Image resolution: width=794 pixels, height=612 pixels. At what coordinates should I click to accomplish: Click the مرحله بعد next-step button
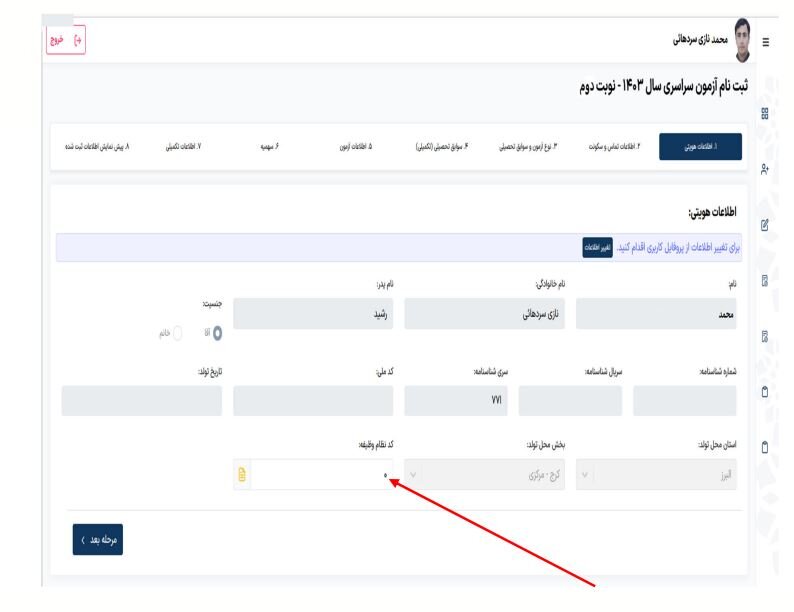pos(98,540)
